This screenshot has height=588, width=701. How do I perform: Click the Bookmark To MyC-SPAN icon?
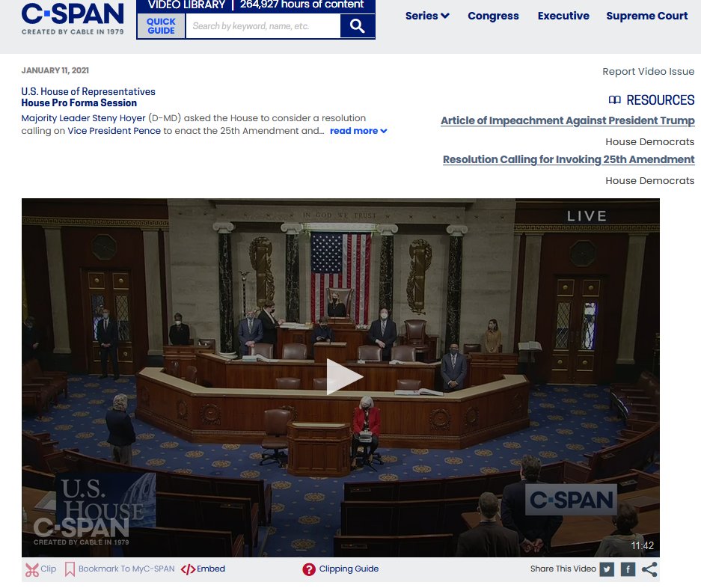(70, 569)
